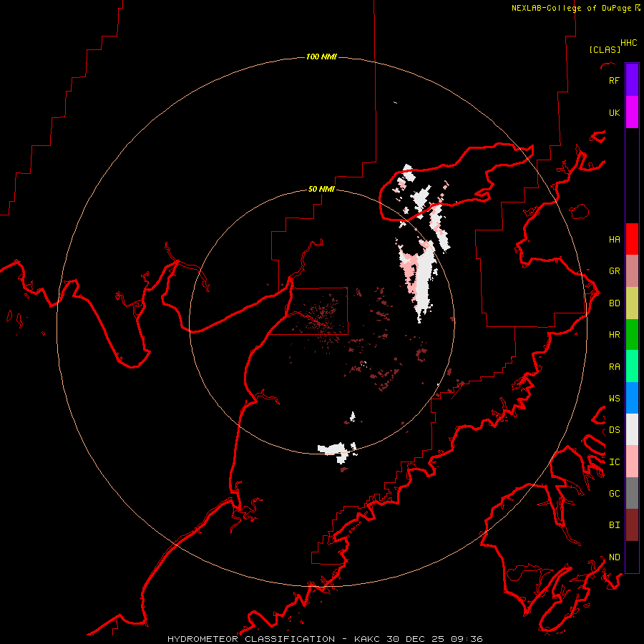This screenshot has height=644, width=644.
Task: Click the RA legend label
Action: (x=614, y=366)
